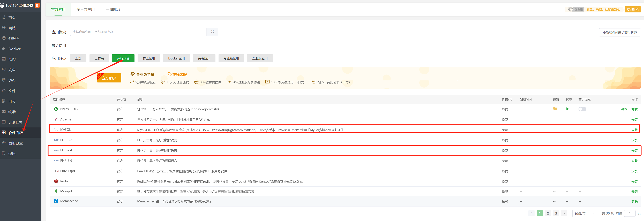Click the Memcached app icon
The width and height of the screenshot is (644, 221).
[x=56, y=201]
